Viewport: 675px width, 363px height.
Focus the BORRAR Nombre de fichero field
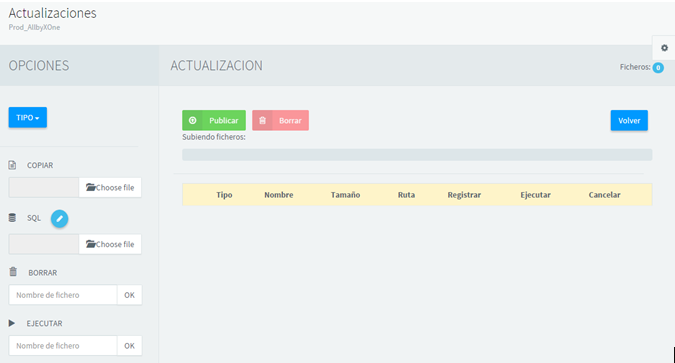[x=63, y=295]
